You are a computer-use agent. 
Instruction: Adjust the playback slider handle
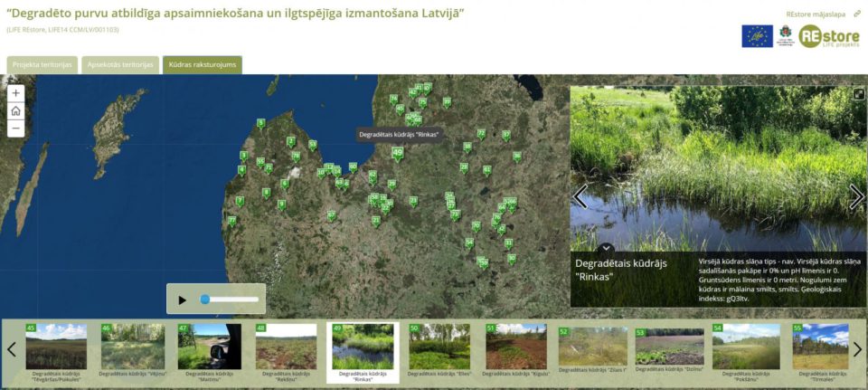coord(205,300)
